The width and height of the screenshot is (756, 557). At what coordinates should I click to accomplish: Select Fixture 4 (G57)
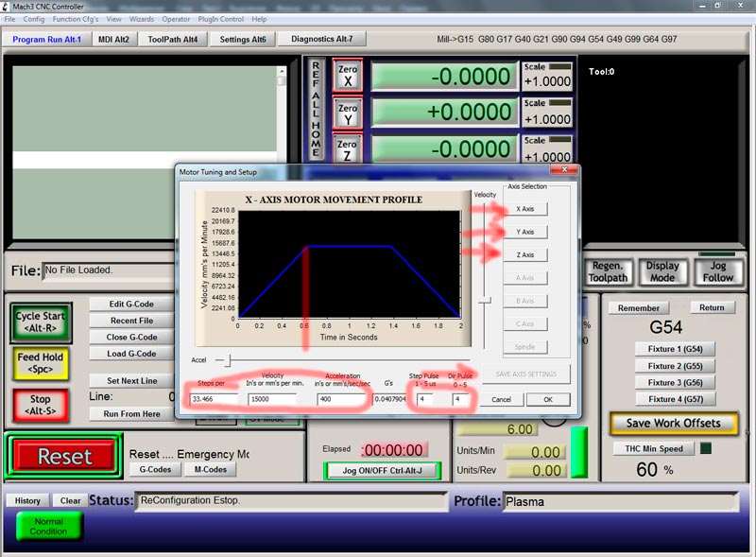coord(675,399)
